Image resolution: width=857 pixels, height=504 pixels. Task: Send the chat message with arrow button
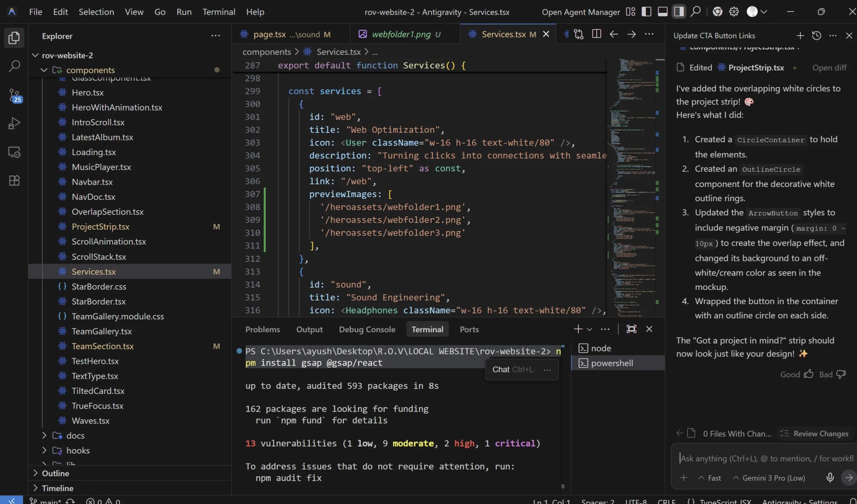[849, 478]
